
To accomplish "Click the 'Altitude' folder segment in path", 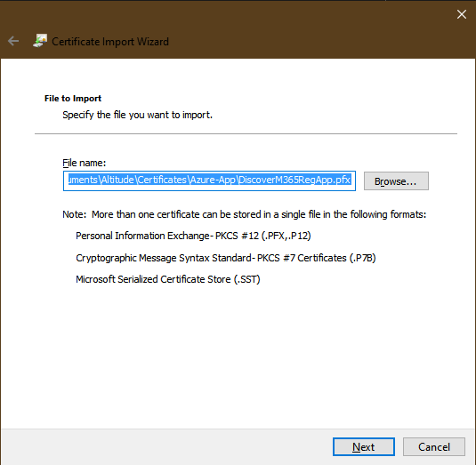I will pyautogui.click(x=117, y=180).
